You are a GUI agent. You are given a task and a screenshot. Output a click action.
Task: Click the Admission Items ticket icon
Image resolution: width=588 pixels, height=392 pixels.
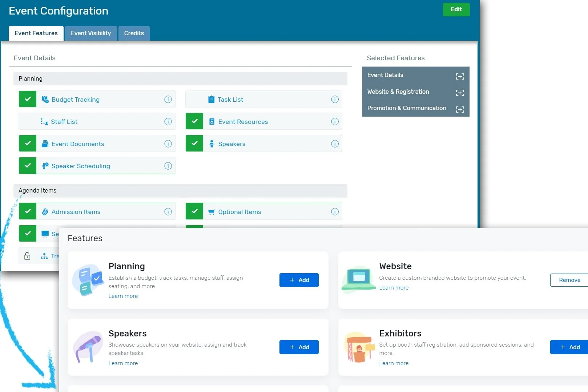45,211
